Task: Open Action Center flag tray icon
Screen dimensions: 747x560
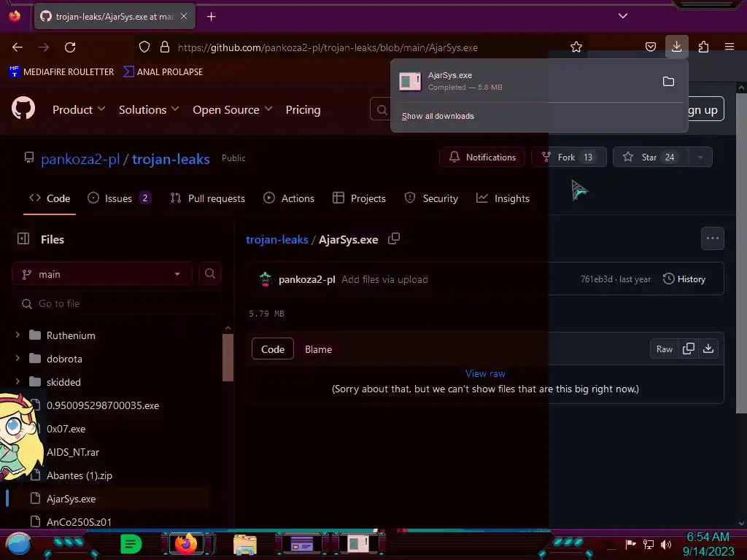Action: 630,544
